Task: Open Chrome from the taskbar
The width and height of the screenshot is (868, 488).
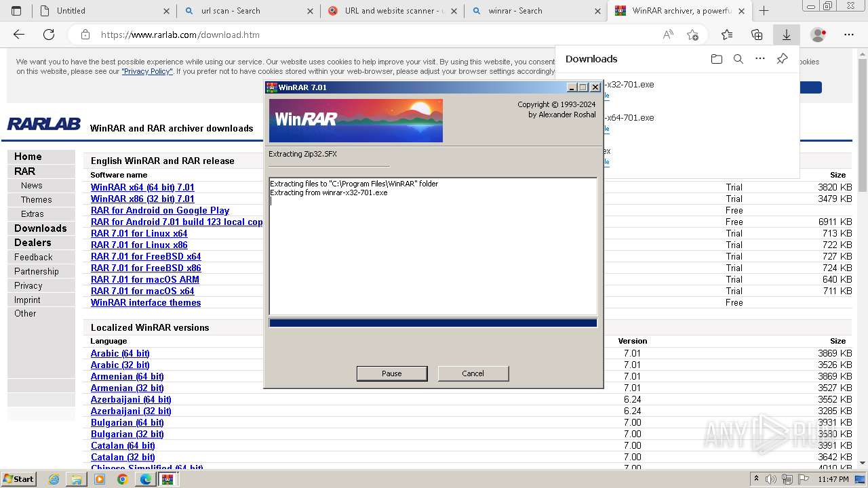Action: [x=122, y=479]
